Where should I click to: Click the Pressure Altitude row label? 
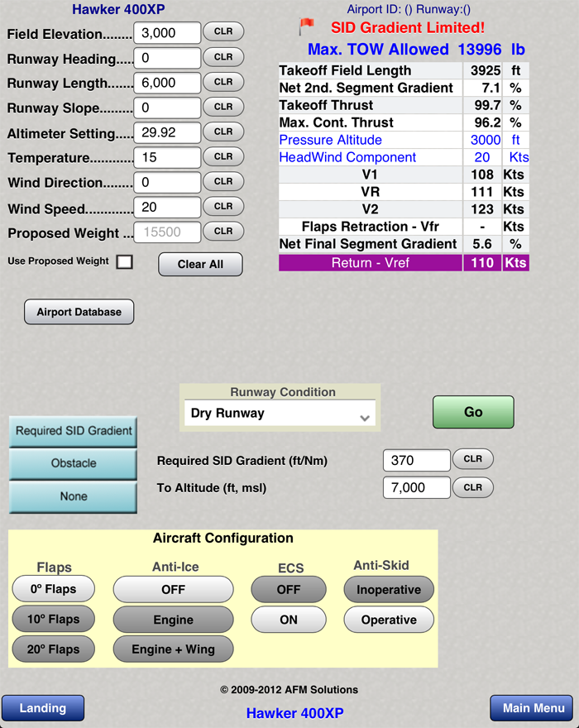pyautogui.click(x=330, y=140)
